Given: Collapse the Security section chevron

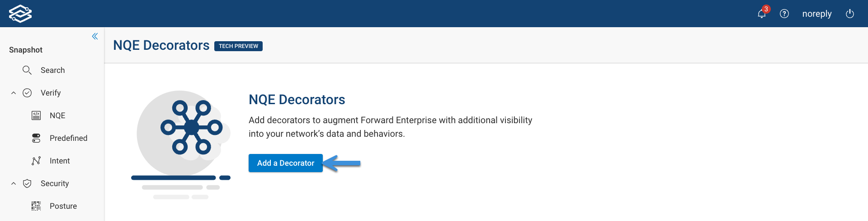Looking at the screenshot, I should [x=14, y=183].
